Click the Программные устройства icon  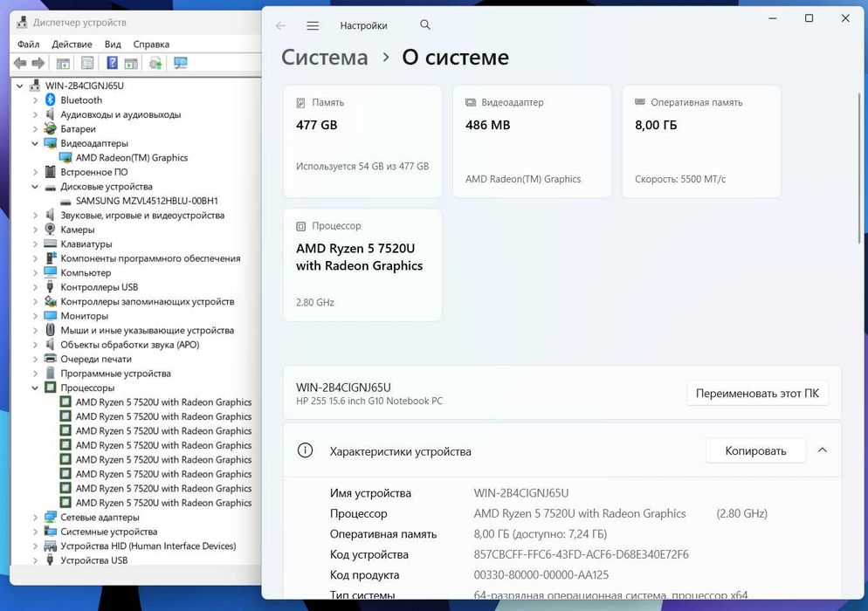[51, 373]
